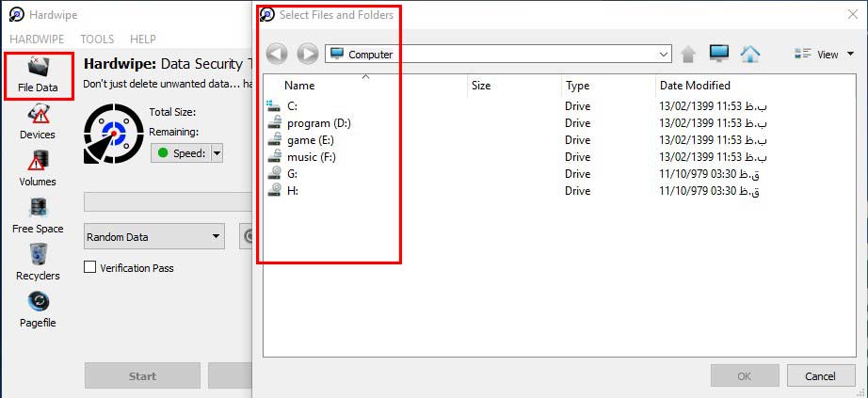Click the Hardwipe app logo in title bar
The height and width of the screenshot is (398, 868).
click(x=17, y=14)
